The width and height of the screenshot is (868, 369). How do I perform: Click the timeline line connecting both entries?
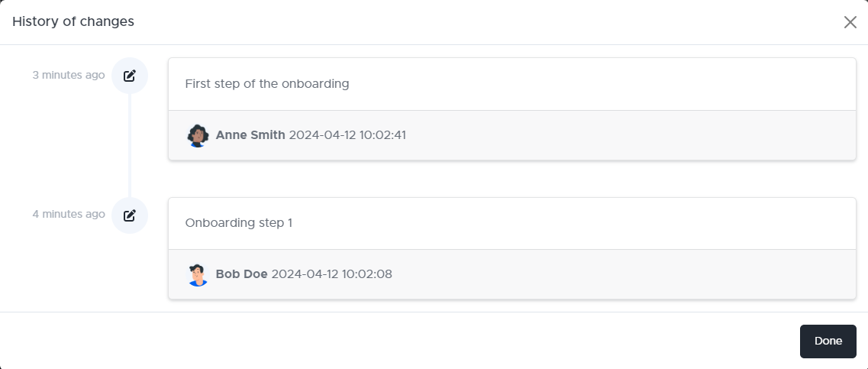click(130, 145)
